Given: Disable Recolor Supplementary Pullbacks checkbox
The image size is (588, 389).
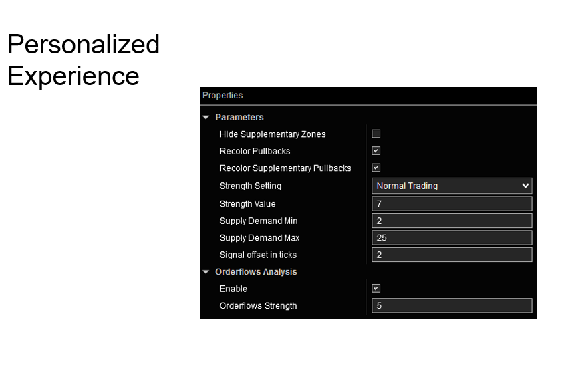Looking at the screenshot, I should click(x=376, y=168).
